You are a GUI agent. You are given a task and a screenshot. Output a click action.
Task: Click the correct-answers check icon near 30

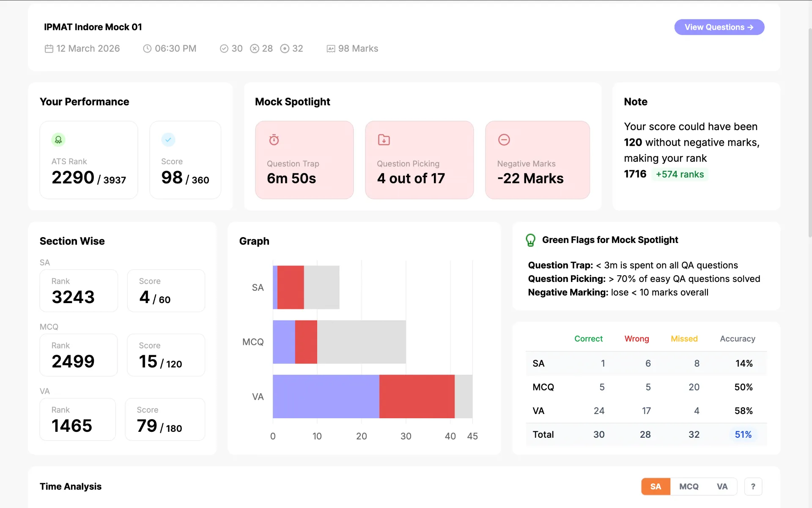click(x=224, y=49)
